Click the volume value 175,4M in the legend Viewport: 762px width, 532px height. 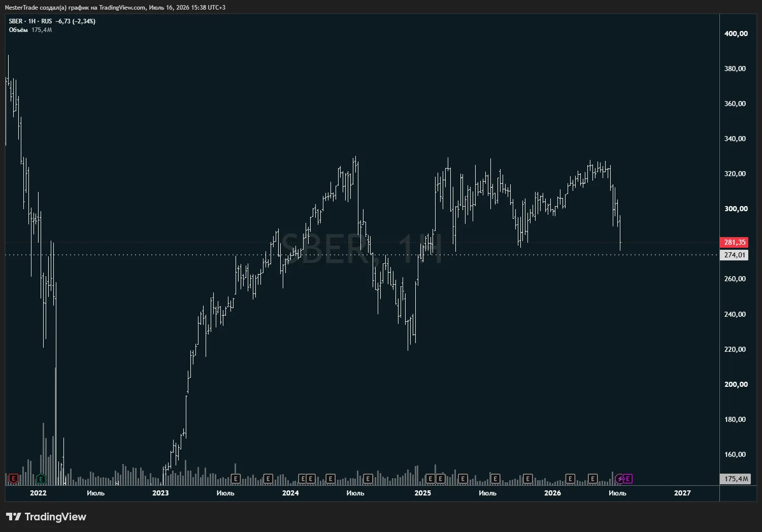42,30
